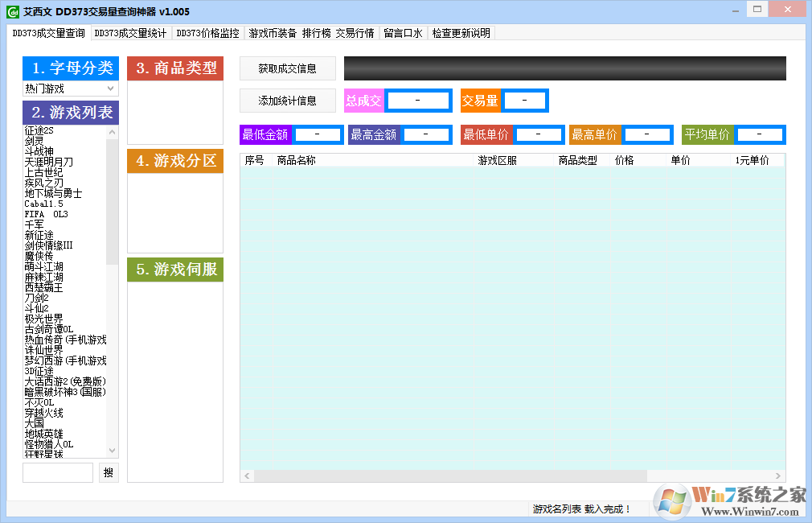Open the 留言口水 tab
812x523 pixels.
(x=403, y=33)
